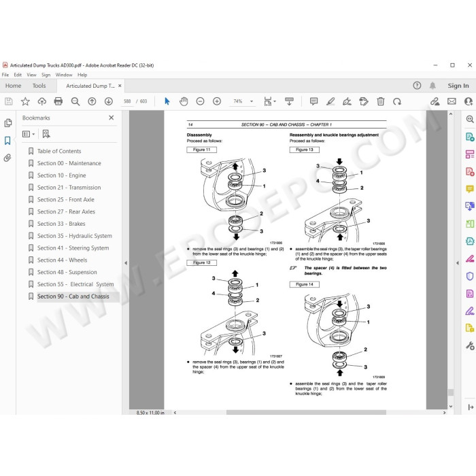Image resolution: width=476 pixels, height=476 pixels.
Task: Toggle the Page Thumbnails panel icon
Action: (x=8, y=123)
